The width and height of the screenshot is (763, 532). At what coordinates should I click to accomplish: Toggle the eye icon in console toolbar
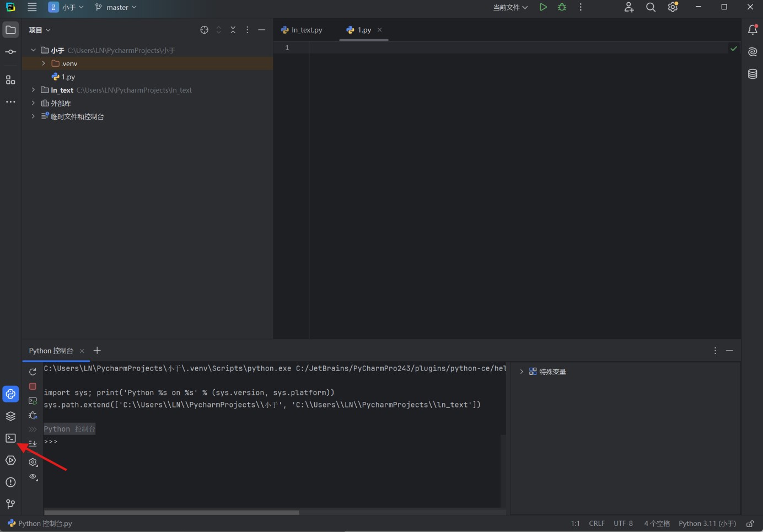click(33, 477)
